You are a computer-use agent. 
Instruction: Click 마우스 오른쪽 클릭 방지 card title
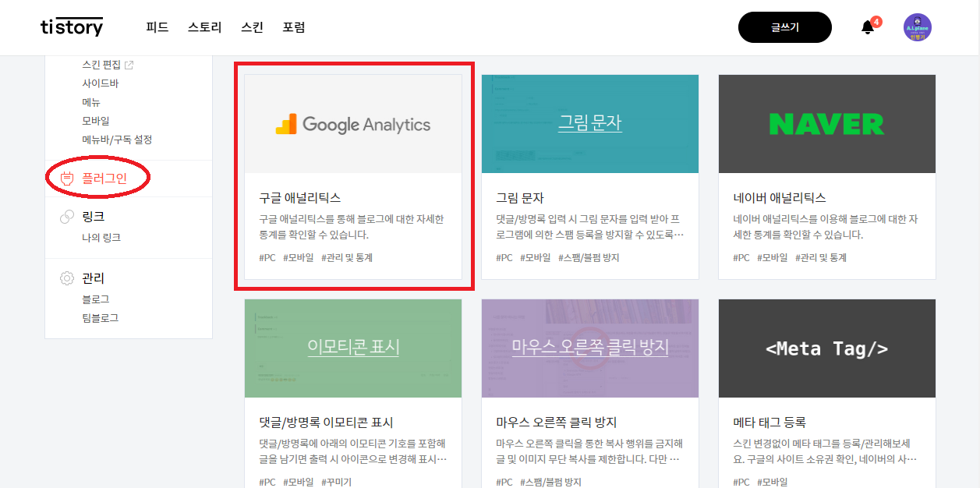(x=557, y=423)
